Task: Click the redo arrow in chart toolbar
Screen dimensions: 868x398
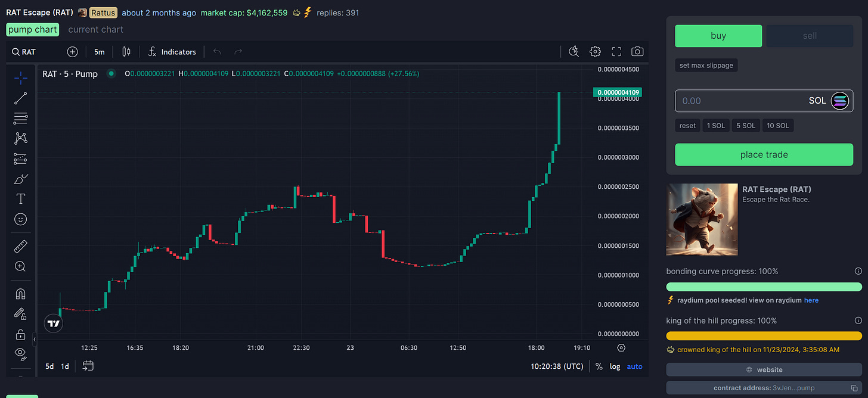Action: tap(238, 52)
